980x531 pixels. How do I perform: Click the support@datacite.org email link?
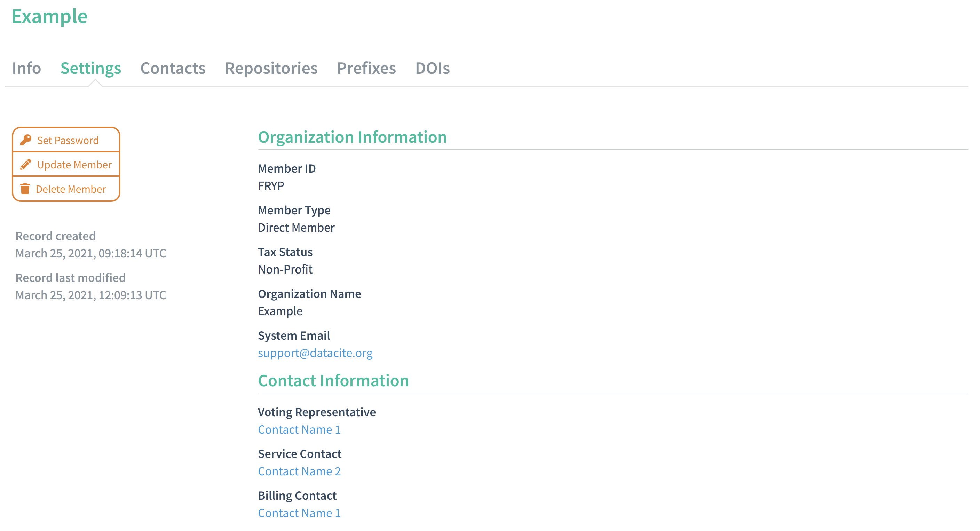[315, 352]
